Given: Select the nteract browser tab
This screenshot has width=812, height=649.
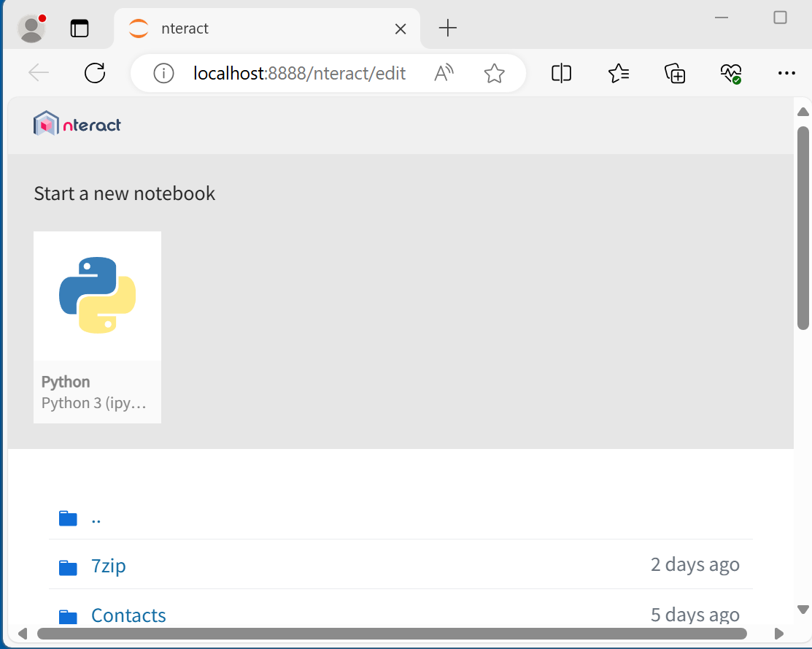Looking at the screenshot, I should 267,28.
